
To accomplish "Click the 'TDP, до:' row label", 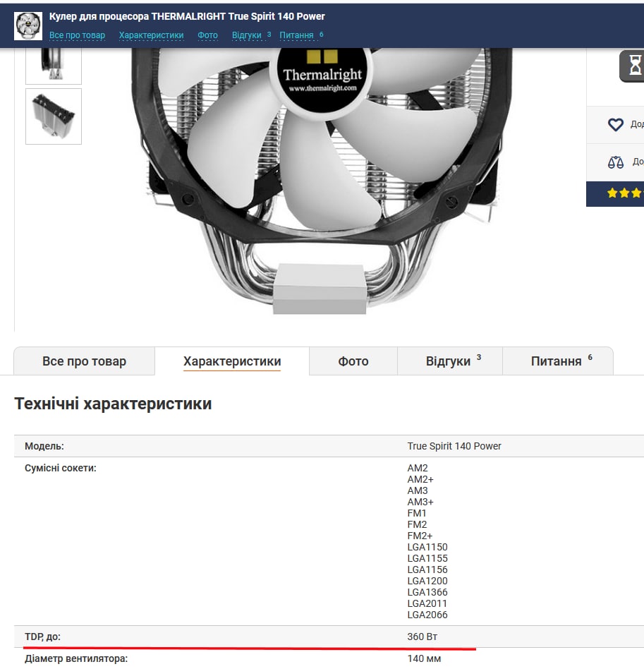I will point(42,637).
